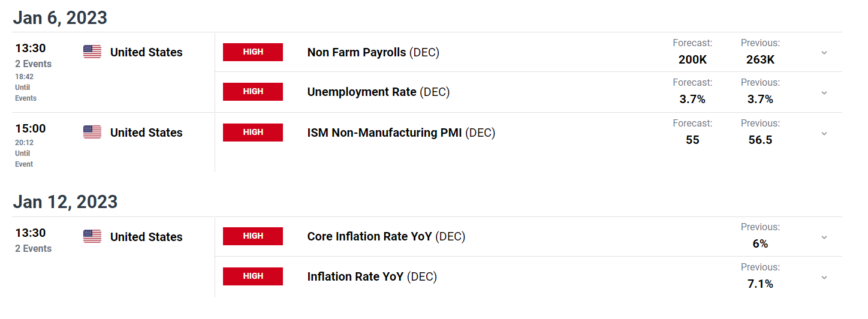Click the Jan 12, 2023 date heading
Screen dimensions: 868x319
coord(65,201)
